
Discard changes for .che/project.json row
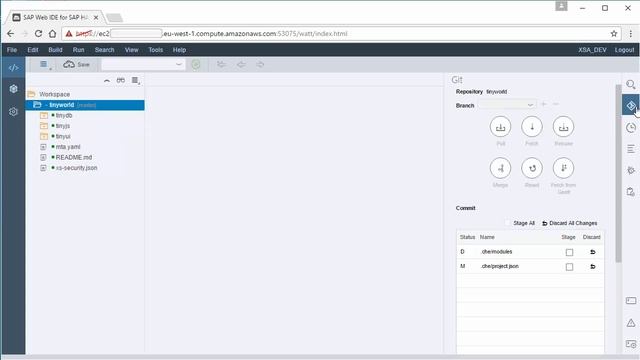point(593,267)
